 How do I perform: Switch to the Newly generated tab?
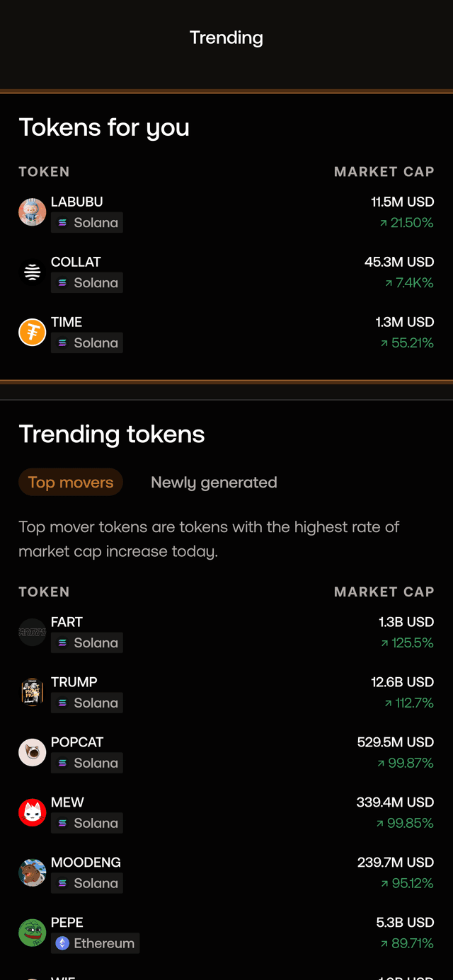point(213,482)
